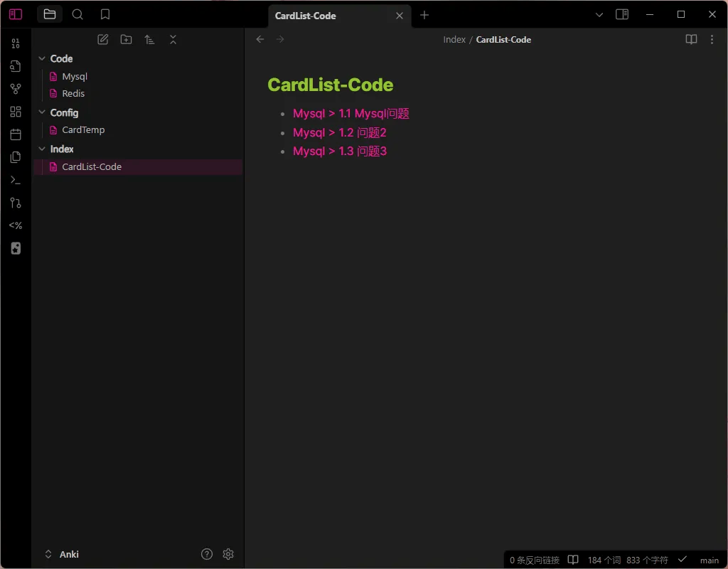Viewport: 728px width, 569px height.
Task: Collapse all folders icon
Action: click(173, 40)
